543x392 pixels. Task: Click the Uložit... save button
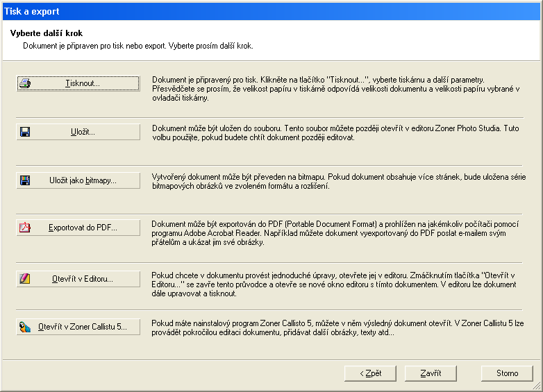pos(78,132)
